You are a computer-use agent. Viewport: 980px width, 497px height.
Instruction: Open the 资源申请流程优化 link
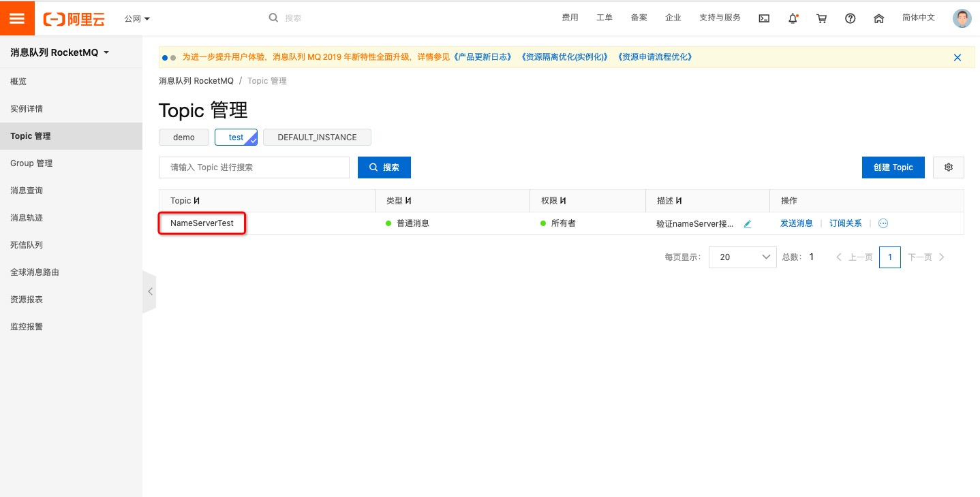(x=655, y=57)
